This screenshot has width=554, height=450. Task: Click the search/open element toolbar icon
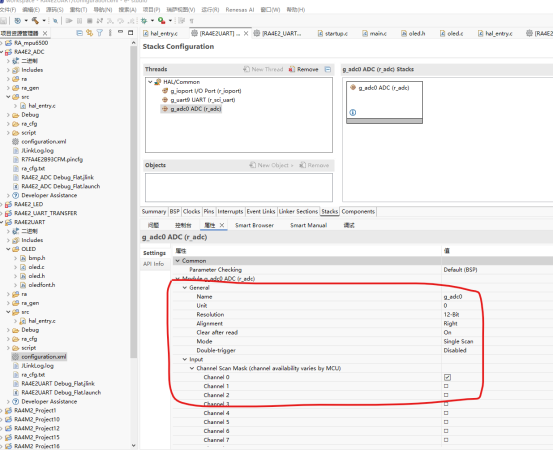tap(55, 21)
